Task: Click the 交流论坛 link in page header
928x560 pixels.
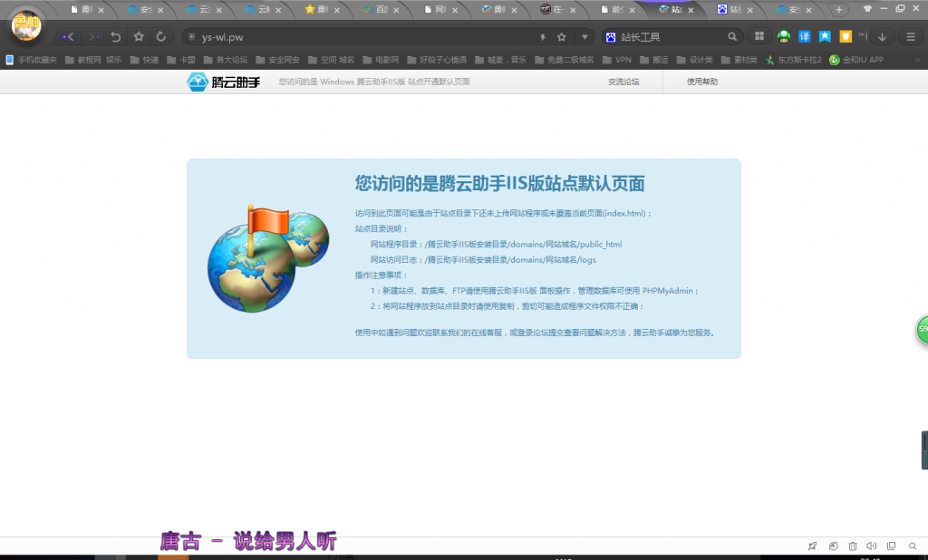Action: click(623, 82)
